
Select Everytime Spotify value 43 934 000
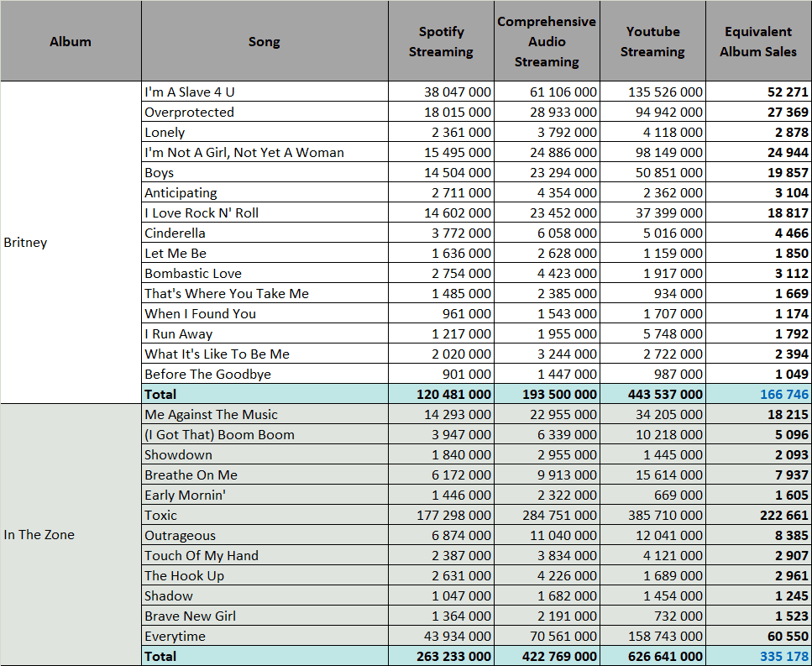click(441, 637)
